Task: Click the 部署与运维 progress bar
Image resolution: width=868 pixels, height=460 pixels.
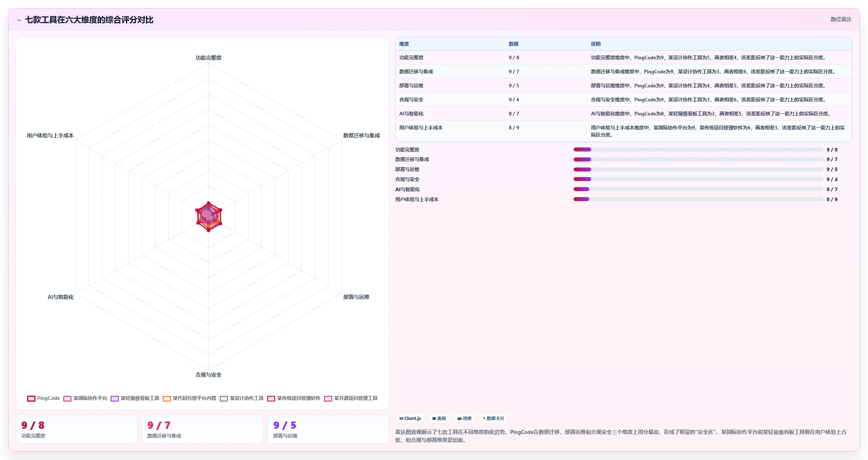Action: coord(698,169)
